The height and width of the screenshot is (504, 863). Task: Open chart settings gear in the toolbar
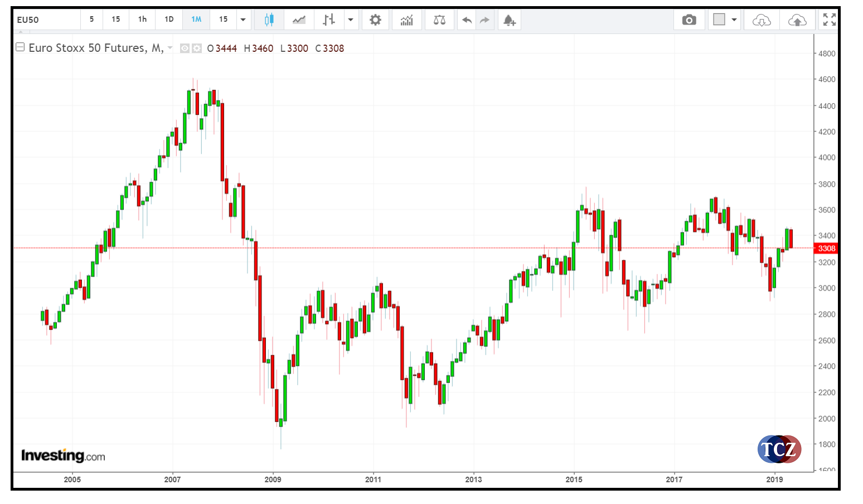coord(375,20)
